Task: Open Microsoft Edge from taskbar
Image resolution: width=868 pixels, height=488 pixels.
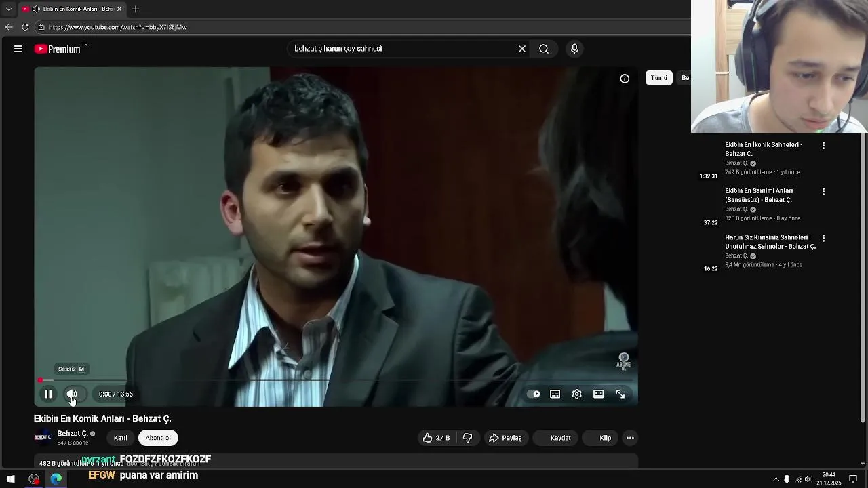Action: [56, 479]
